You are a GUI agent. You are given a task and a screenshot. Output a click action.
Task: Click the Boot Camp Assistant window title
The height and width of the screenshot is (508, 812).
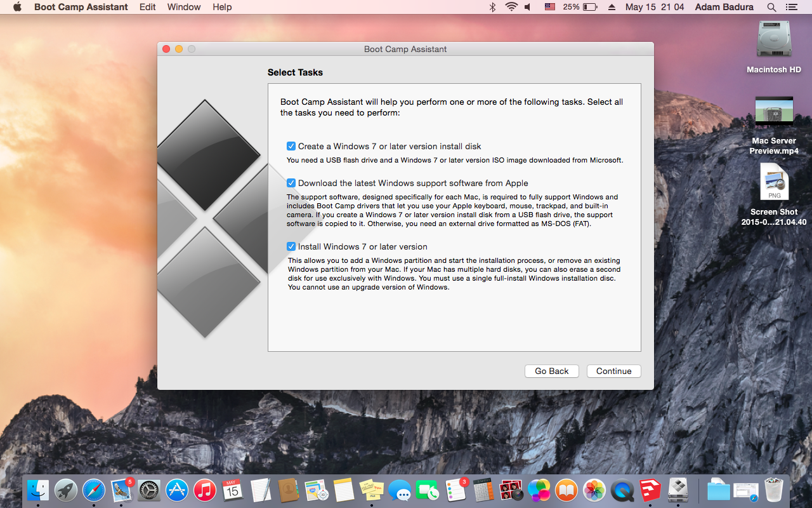coord(405,49)
